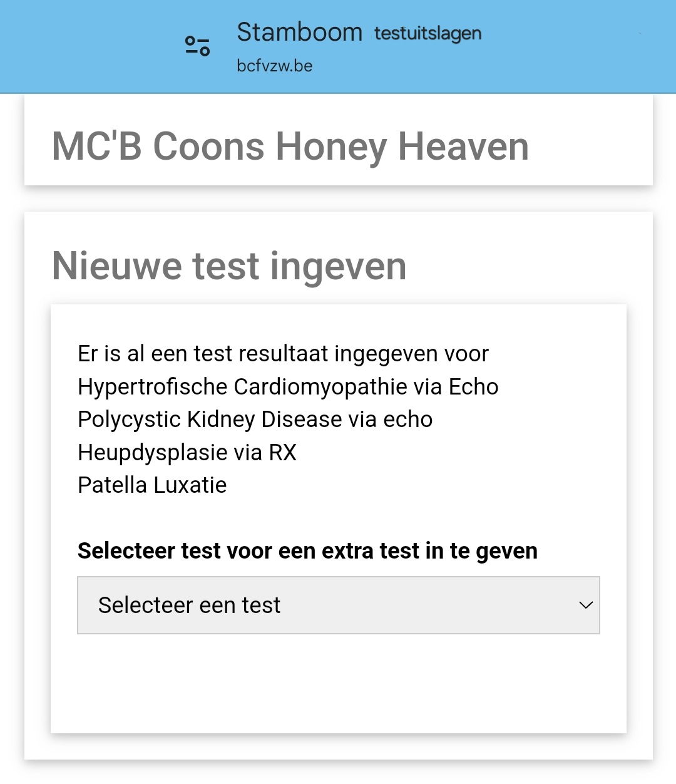Viewport: 676px width, 784px height.
Task: Click the 'Selecteer test voor een extra test' label
Action: pos(307,551)
